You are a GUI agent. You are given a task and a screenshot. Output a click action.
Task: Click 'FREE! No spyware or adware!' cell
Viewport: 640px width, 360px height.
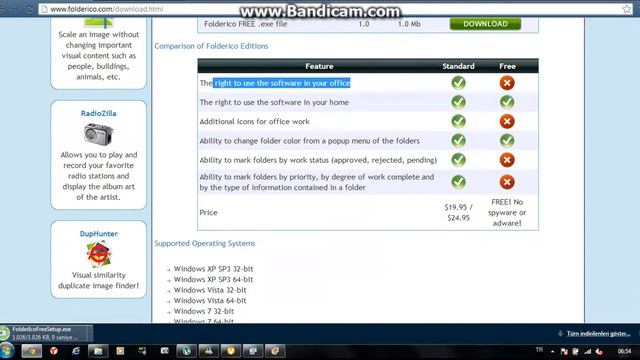point(507,212)
